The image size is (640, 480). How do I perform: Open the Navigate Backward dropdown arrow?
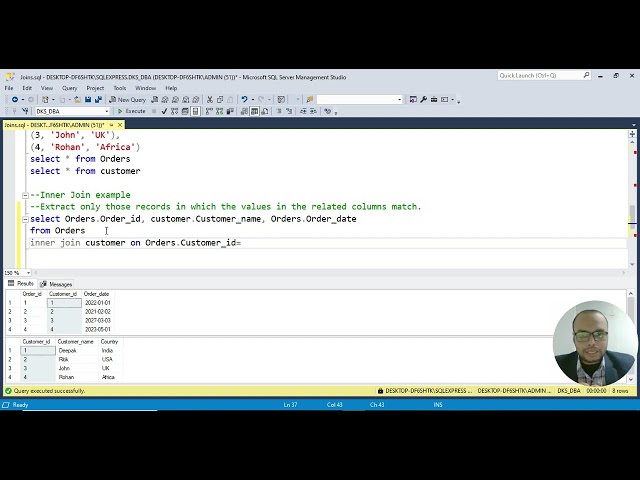[22, 100]
